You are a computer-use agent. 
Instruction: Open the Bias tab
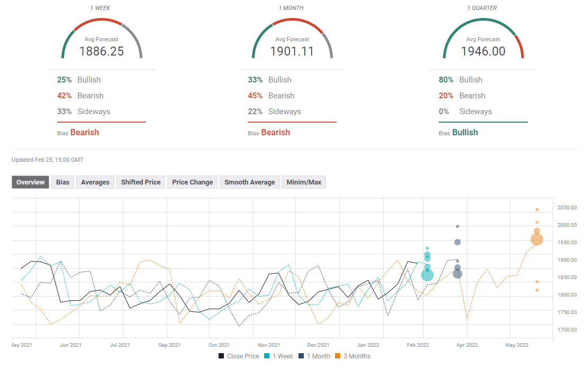(62, 182)
